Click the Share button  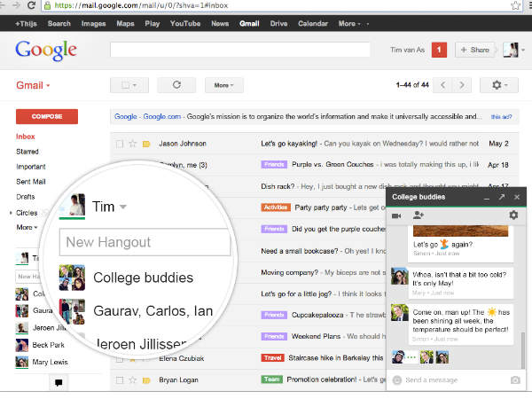(x=475, y=51)
